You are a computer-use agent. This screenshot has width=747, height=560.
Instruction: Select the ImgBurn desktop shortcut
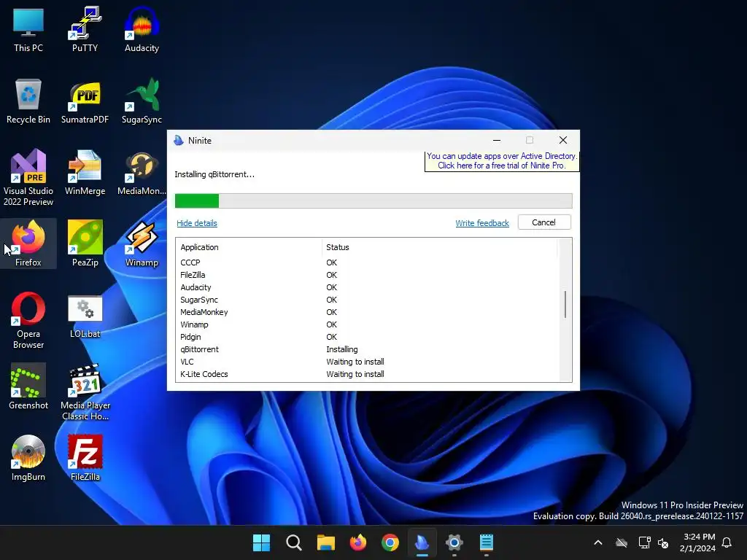pyautogui.click(x=28, y=458)
